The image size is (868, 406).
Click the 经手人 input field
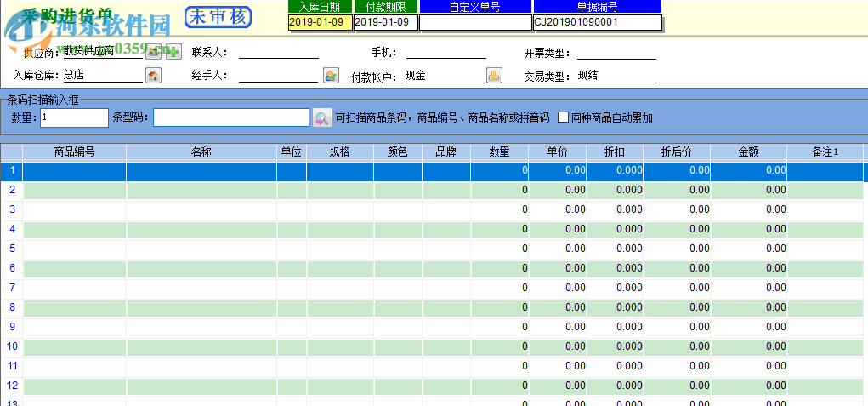point(279,76)
